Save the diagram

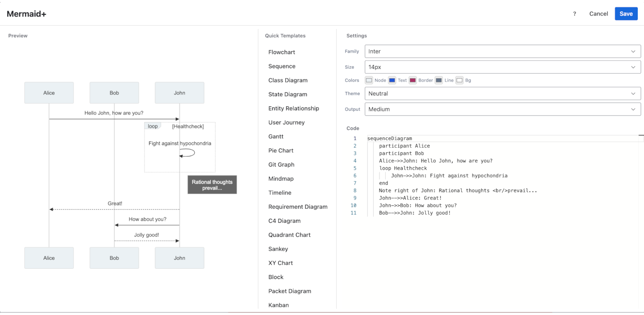pos(626,14)
